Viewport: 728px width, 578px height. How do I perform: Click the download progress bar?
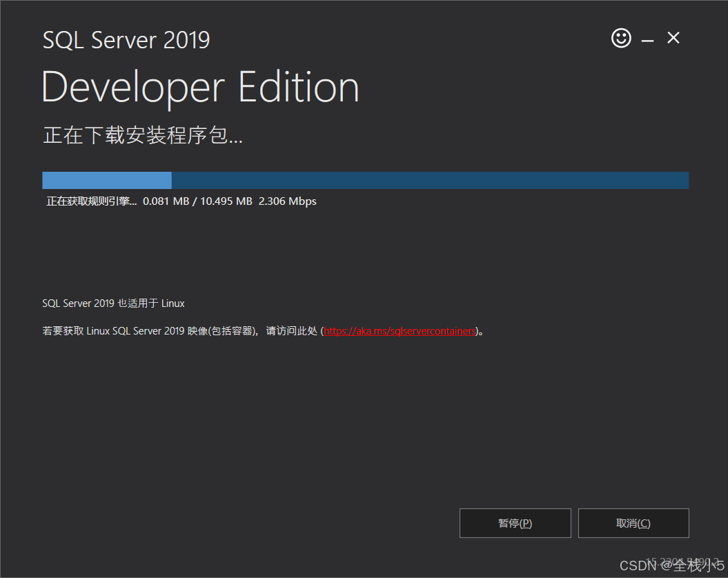[365, 179]
